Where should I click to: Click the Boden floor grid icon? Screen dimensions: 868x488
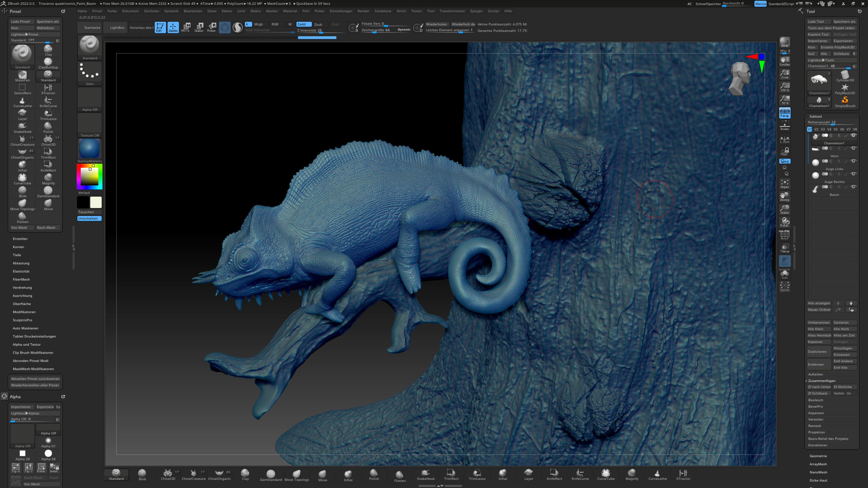tap(785, 126)
